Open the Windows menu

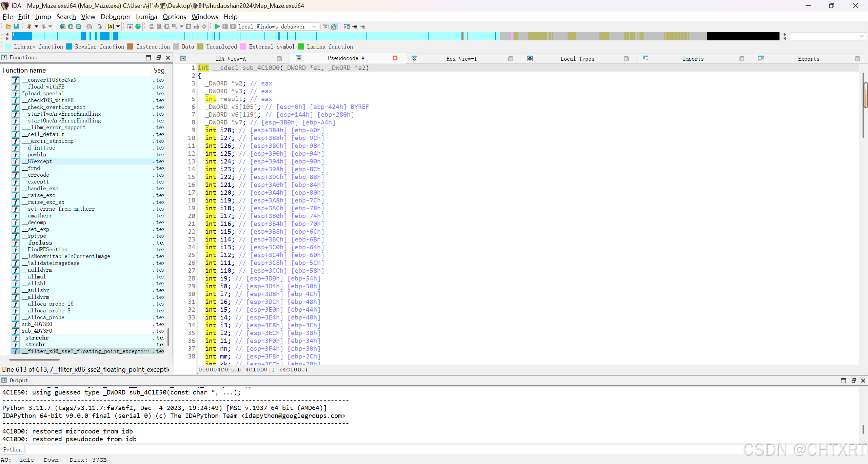click(205, 17)
